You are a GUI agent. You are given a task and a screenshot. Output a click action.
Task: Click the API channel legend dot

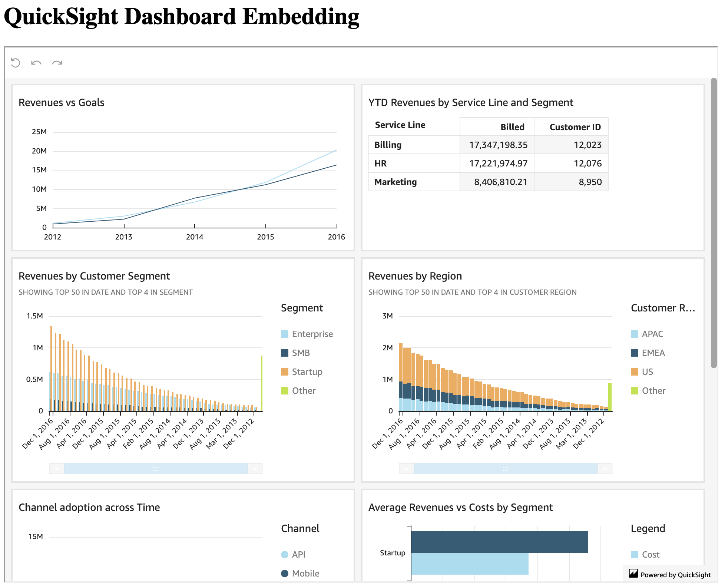pos(285,555)
